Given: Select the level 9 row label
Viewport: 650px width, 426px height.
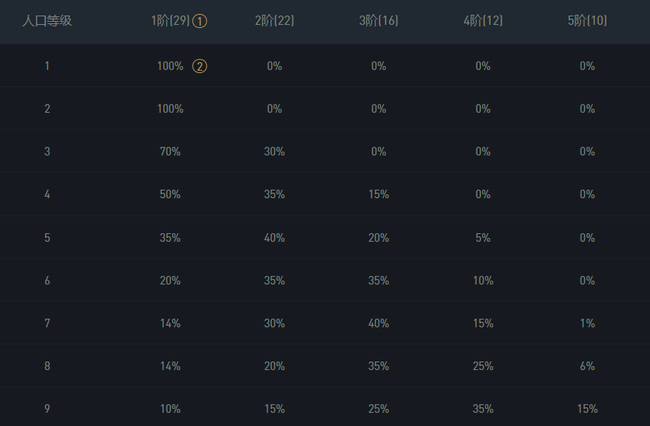Looking at the screenshot, I should point(47,409).
